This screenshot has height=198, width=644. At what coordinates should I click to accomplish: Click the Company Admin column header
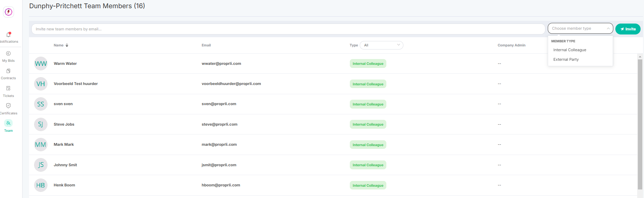(512, 45)
